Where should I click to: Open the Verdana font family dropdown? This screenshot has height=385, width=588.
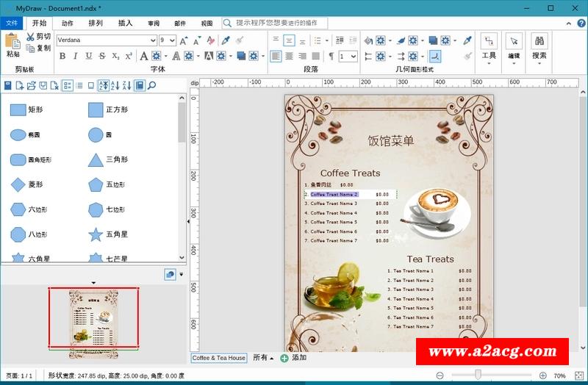point(153,40)
